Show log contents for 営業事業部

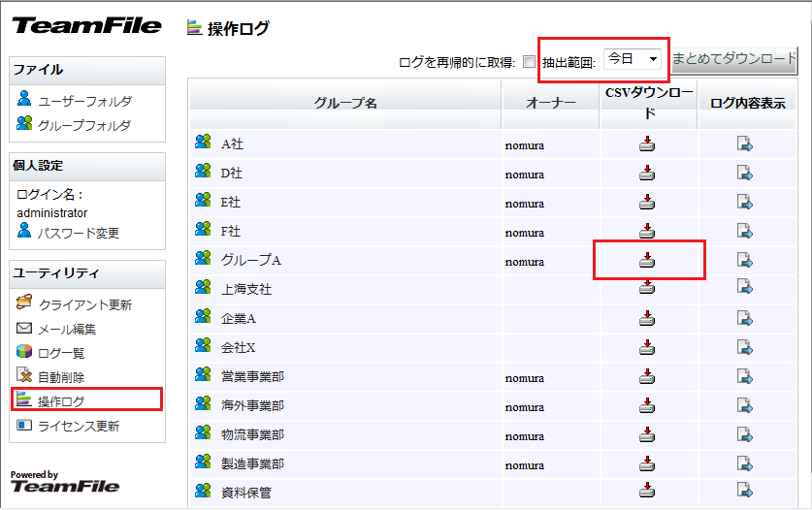(744, 376)
